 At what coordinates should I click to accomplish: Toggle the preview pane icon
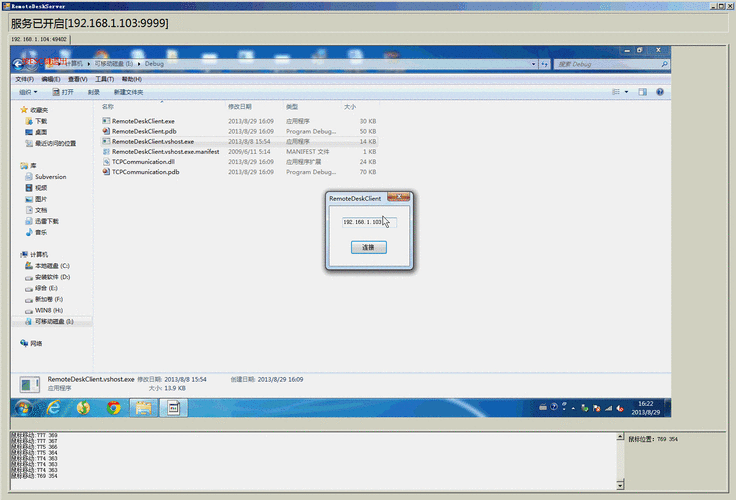tap(639, 92)
